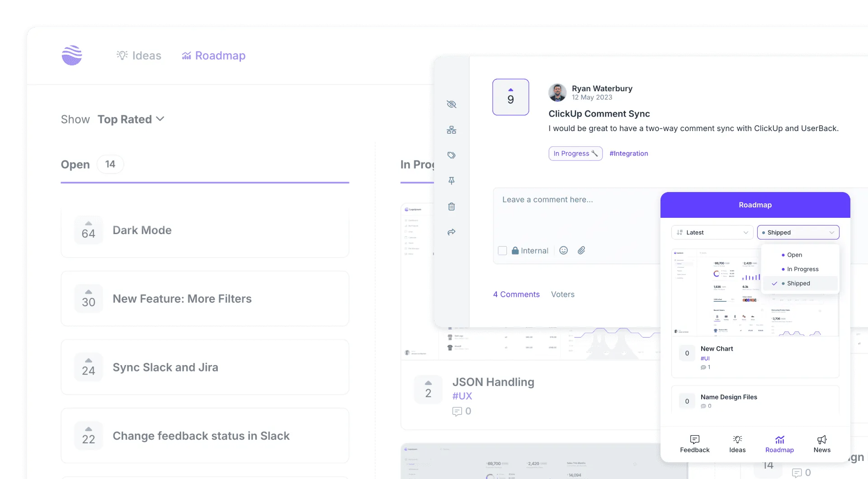
Task: Pin the ClickUp Comment Sync post
Action: 451,180
